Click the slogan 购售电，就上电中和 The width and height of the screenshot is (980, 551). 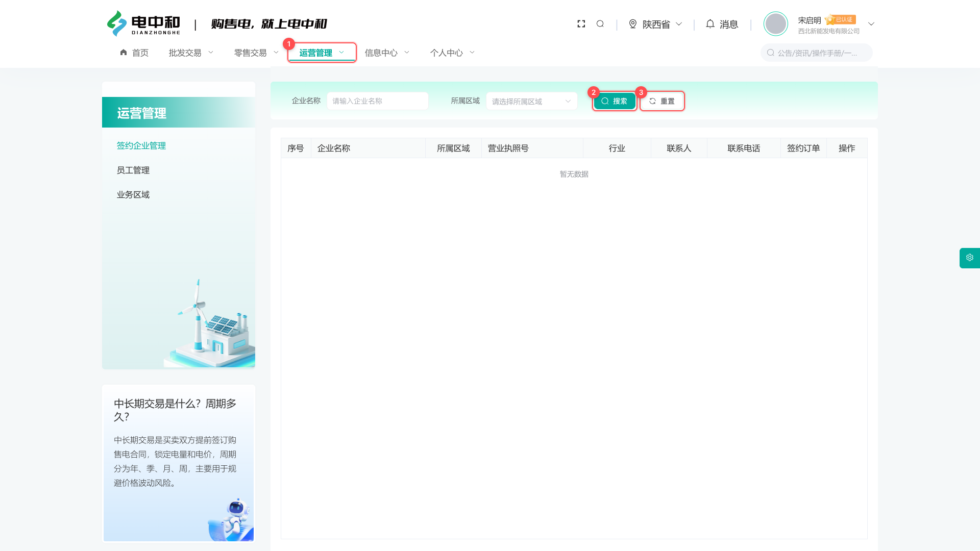pos(269,24)
